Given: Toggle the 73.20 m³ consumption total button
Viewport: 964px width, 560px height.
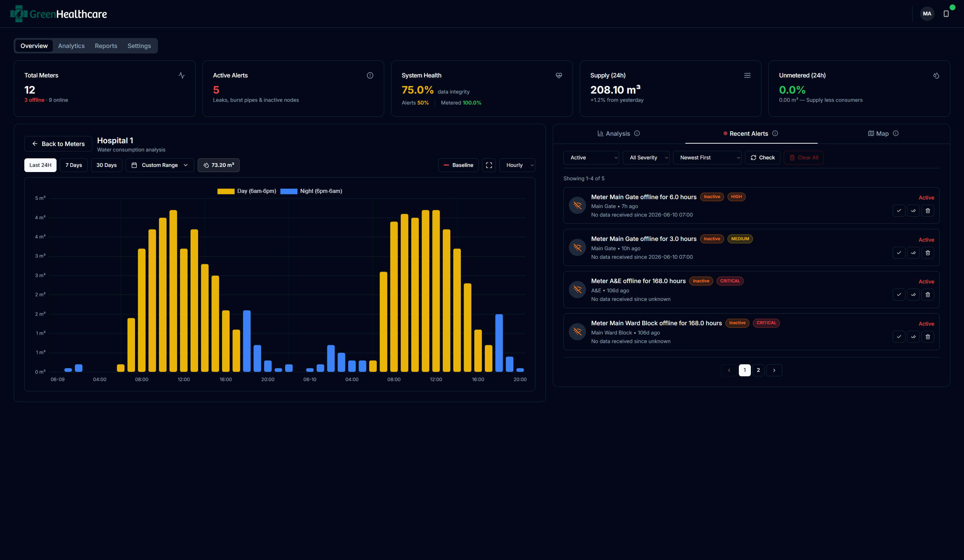Looking at the screenshot, I should tap(218, 165).
